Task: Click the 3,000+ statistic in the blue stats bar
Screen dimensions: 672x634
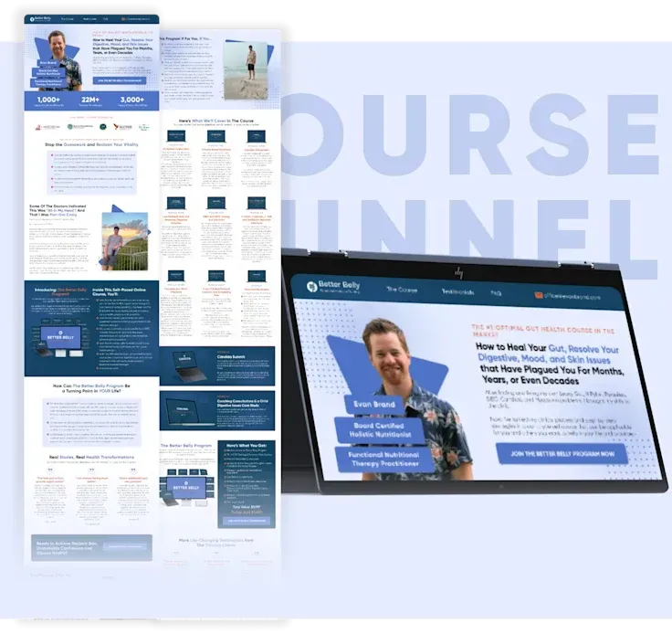Action: (132, 100)
